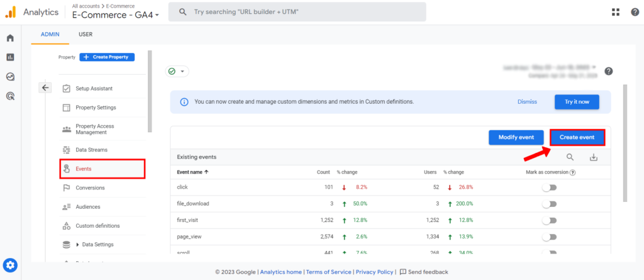Open the green status check dropdown
Viewport: 644px width, 280px height.
click(x=177, y=72)
